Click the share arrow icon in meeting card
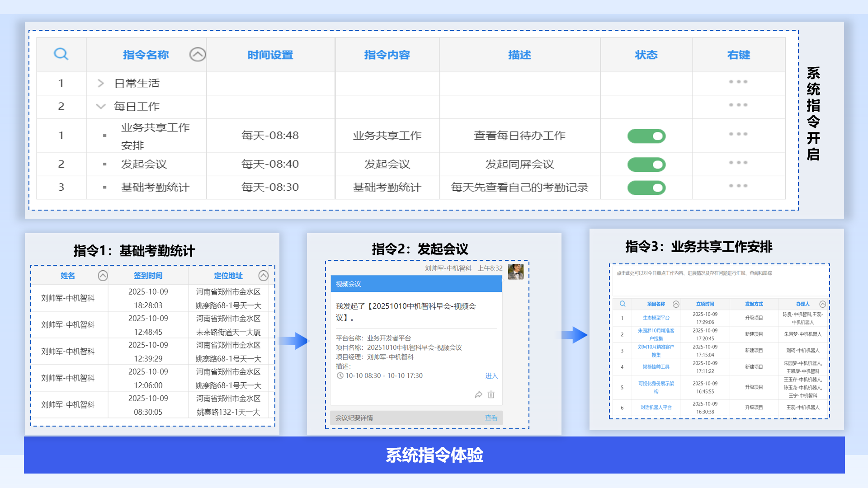The image size is (868, 488). [478, 395]
